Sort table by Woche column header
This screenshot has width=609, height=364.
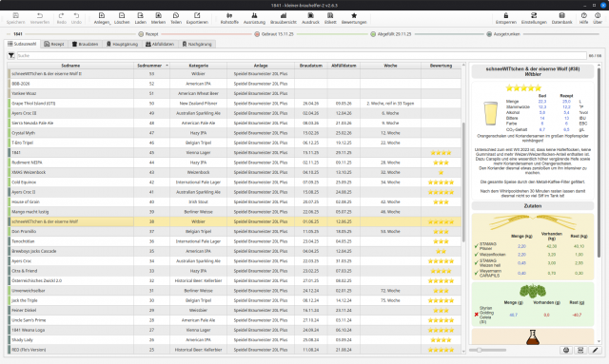(x=390, y=66)
